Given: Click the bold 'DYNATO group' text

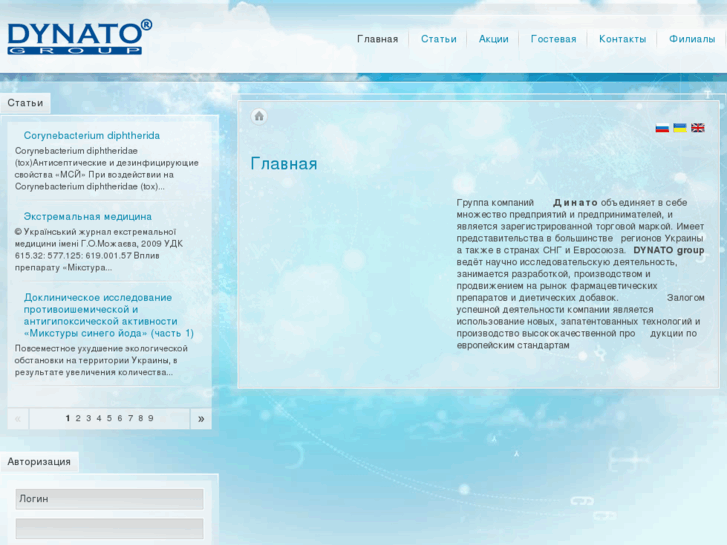Looking at the screenshot, I should coord(669,250).
